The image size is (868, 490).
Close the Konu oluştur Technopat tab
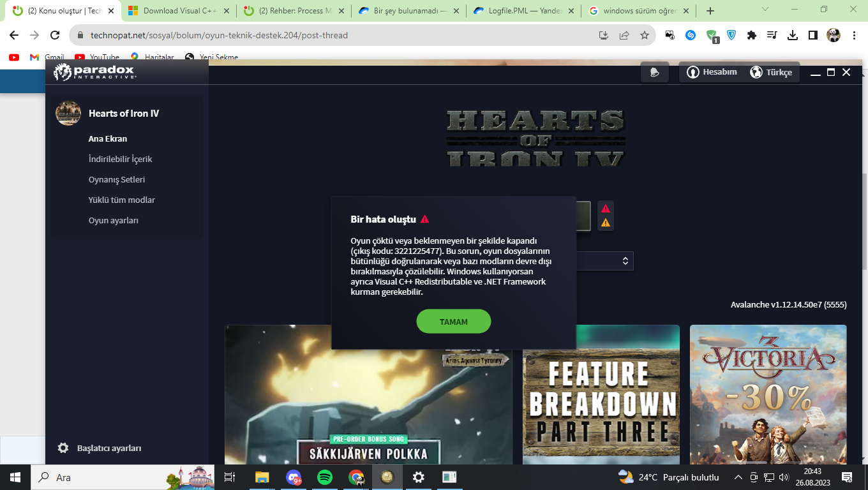pyautogui.click(x=110, y=11)
